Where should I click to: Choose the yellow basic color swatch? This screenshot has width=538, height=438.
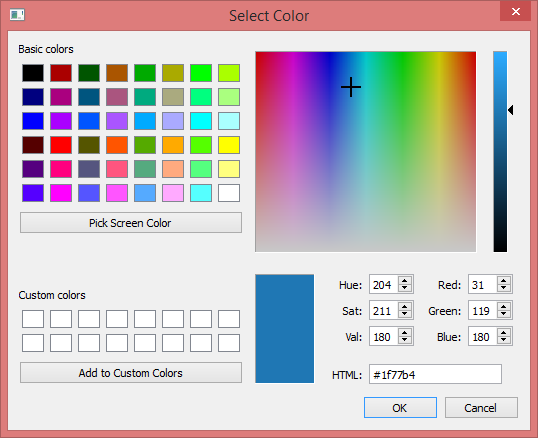pos(229,145)
